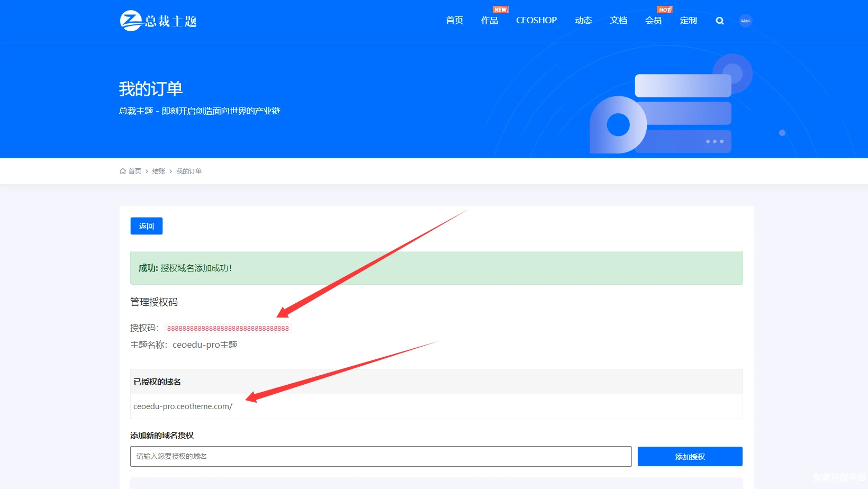Click the HOT badge above 会员
The height and width of the screenshot is (489, 868).
pyautogui.click(x=664, y=10)
